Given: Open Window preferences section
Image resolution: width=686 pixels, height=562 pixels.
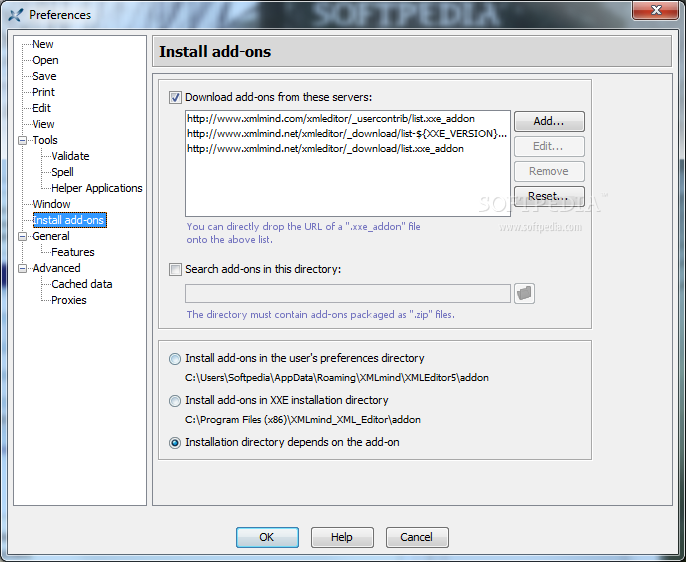Looking at the screenshot, I should coord(51,204).
